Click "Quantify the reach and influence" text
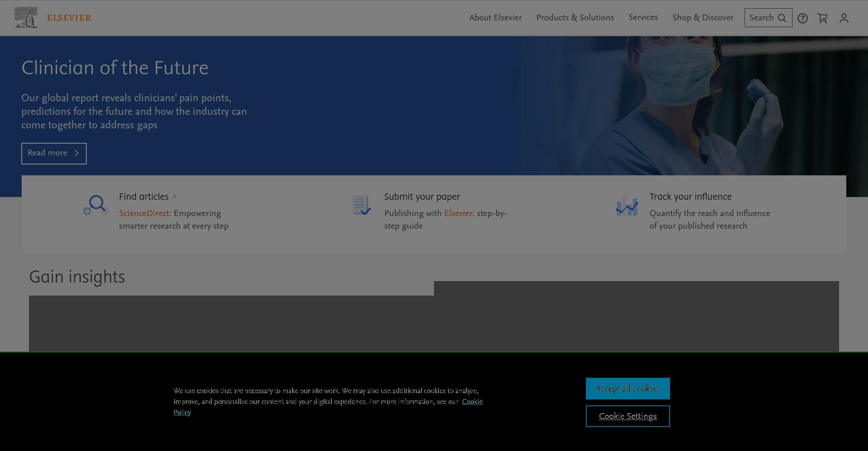This screenshot has width=868, height=451. 710,213
